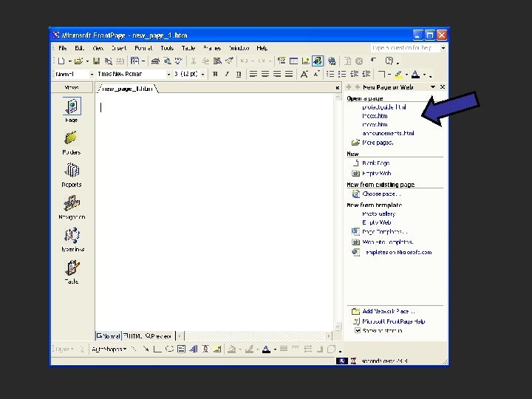Toggle Center alignment
Viewport: 532px width, 399px height.
[265, 74]
